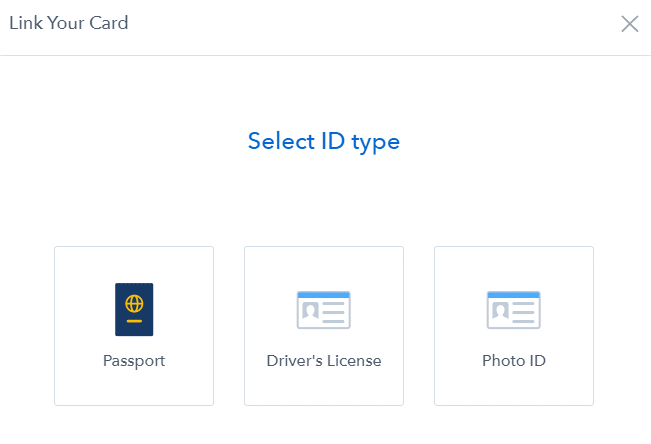
Task: Click the Driver's License card icon
Action: click(x=324, y=310)
